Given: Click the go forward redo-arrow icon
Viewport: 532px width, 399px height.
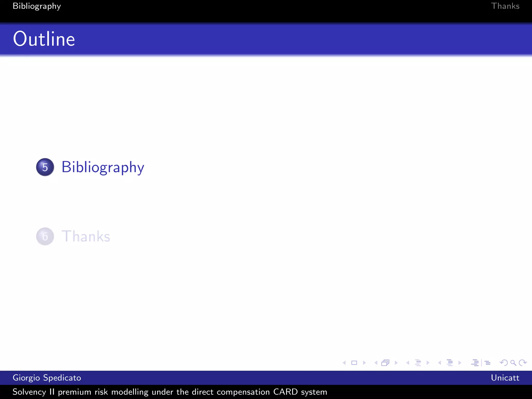Looking at the screenshot, I should coord(523,363).
